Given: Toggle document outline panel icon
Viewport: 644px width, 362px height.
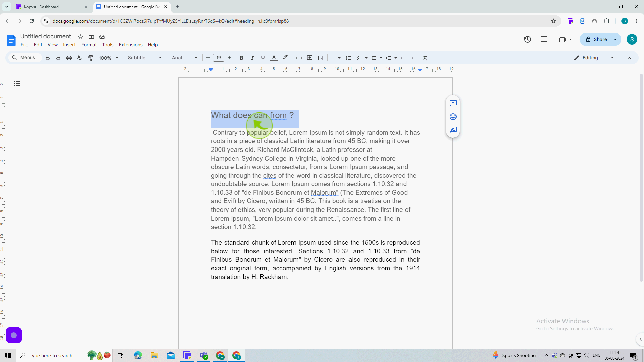Looking at the screenshot, I should click(x=17, y=83).
